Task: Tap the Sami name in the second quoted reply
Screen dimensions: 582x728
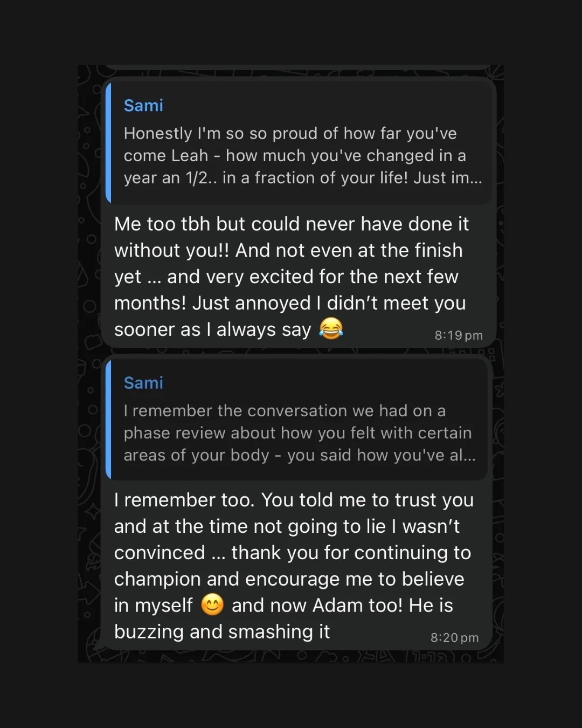Action: click(143, 383)
